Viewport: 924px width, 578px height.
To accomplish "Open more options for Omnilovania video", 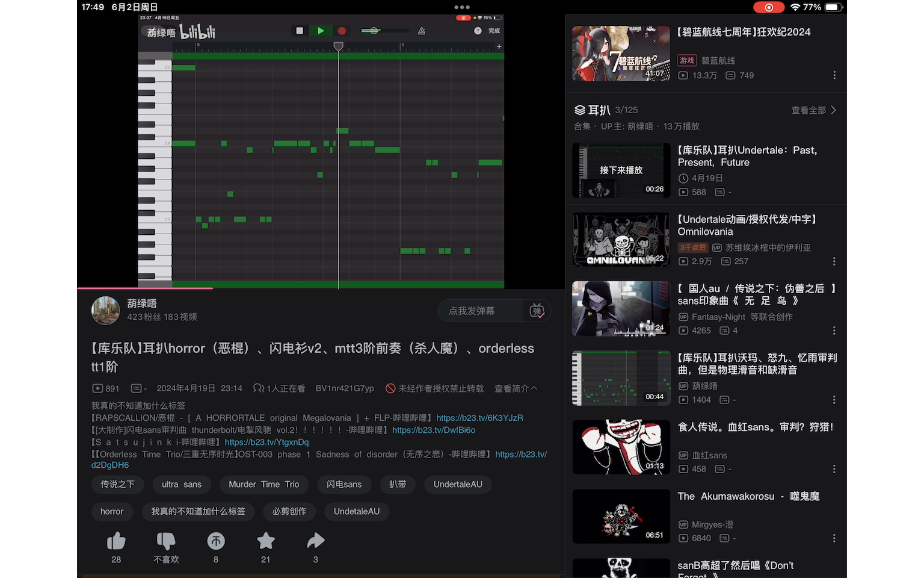I will [834, 261].
